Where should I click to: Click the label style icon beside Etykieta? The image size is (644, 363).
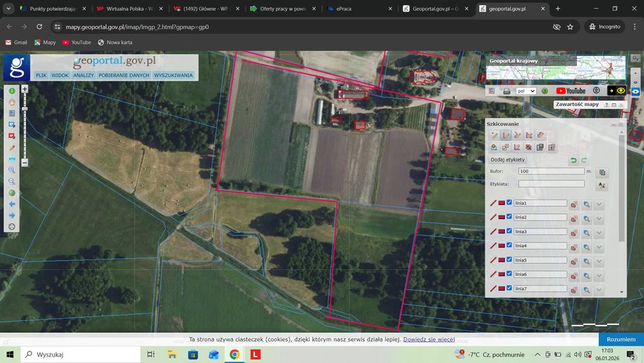point(602,186)
